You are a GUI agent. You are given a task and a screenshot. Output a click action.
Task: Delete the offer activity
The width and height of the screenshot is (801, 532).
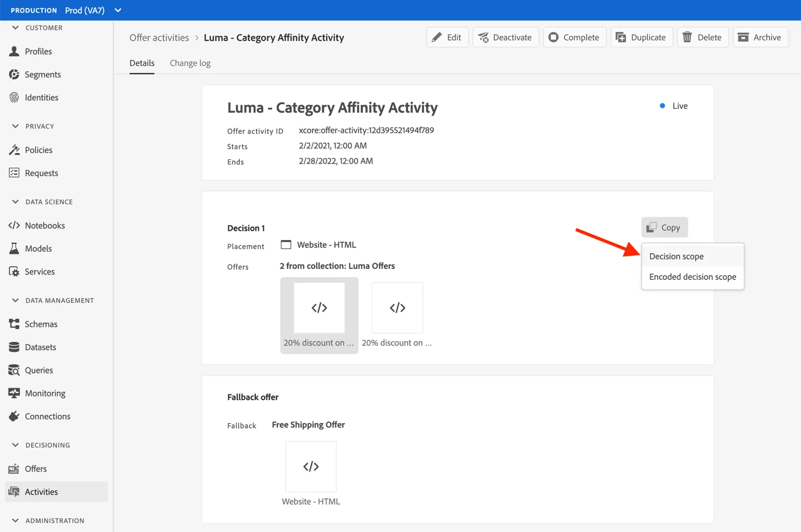click(x=703, y=38)
